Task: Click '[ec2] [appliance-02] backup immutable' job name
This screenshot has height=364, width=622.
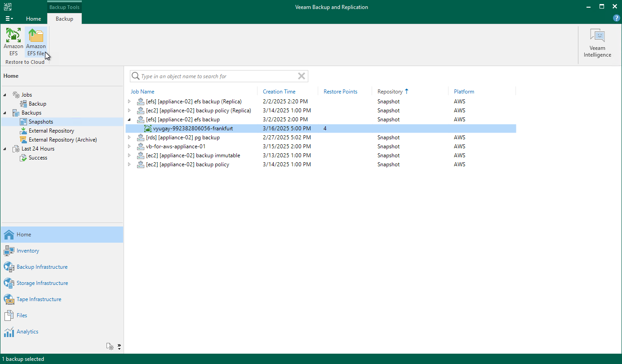Action: 193,155
